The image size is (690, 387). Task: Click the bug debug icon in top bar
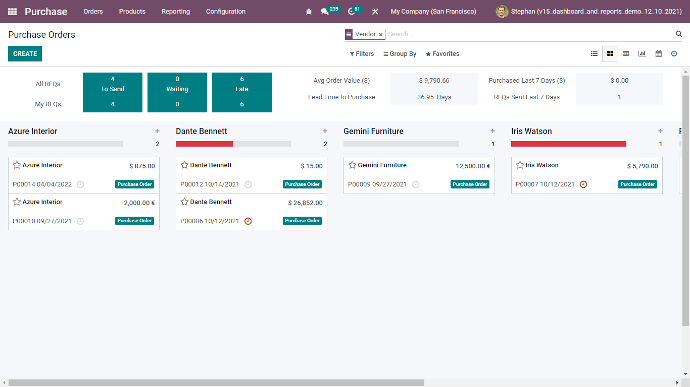point(308,12)
